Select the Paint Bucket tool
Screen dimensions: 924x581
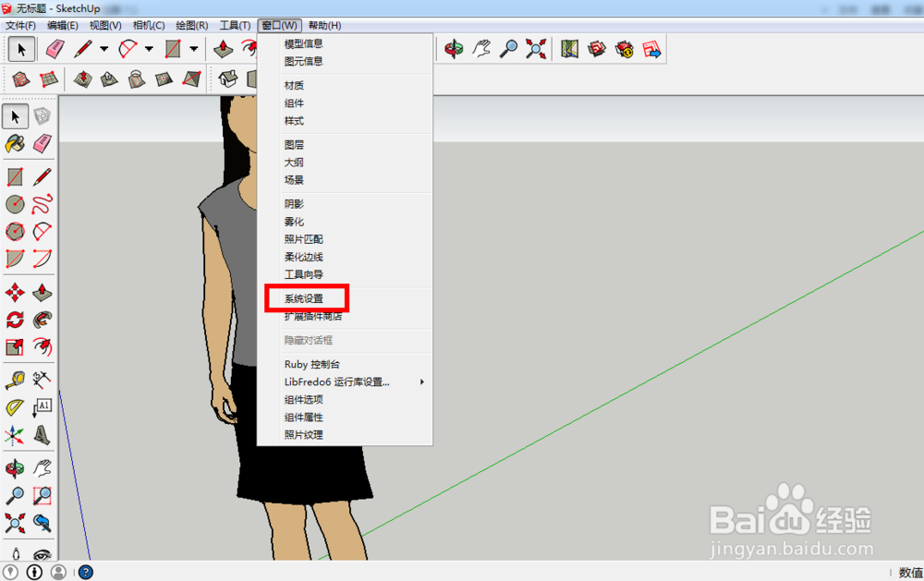click(x=14, y=143)
